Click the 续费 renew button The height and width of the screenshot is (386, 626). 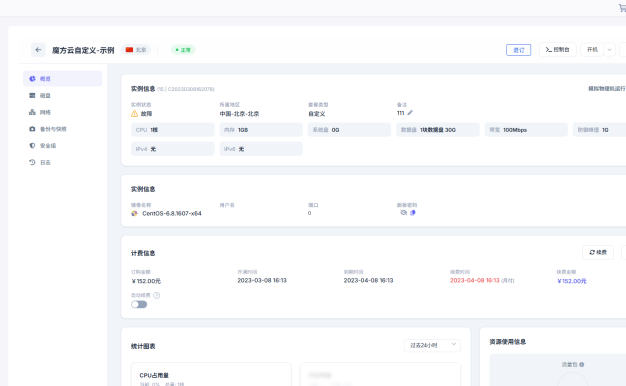[x=598, y=253]
